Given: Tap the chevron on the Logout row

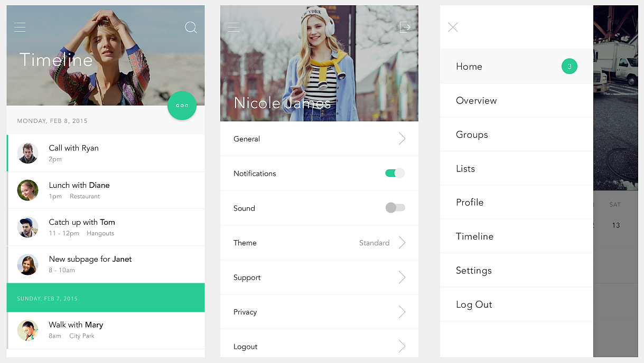Looking at the screenshot, I should pyautogui.click(x=402, y=347).
